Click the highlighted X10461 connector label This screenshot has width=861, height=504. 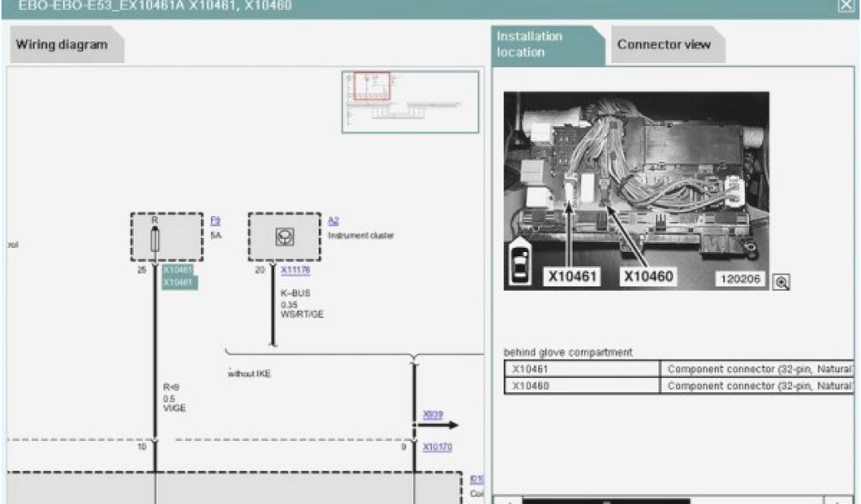[x=178, y=270]
